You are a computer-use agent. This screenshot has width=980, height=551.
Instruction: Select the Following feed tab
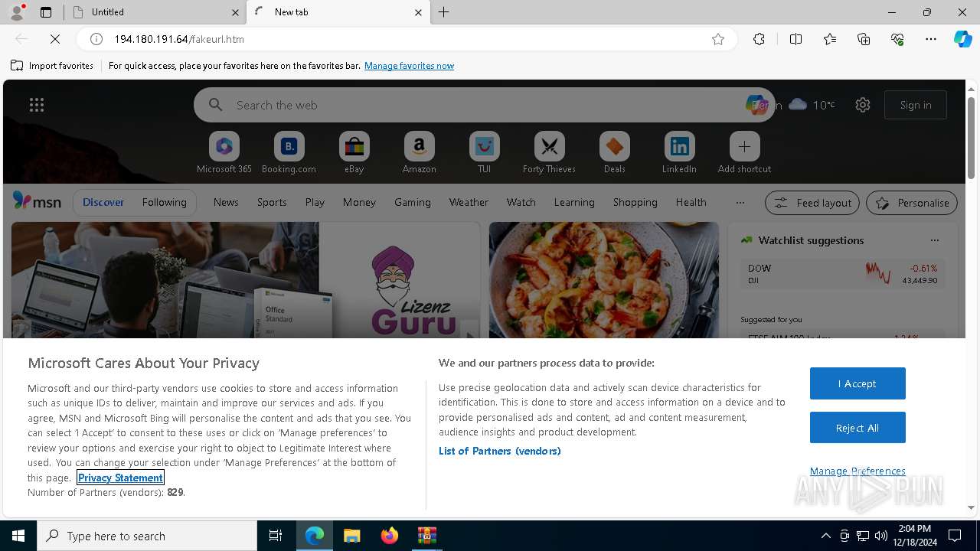[x=164, y=202]
